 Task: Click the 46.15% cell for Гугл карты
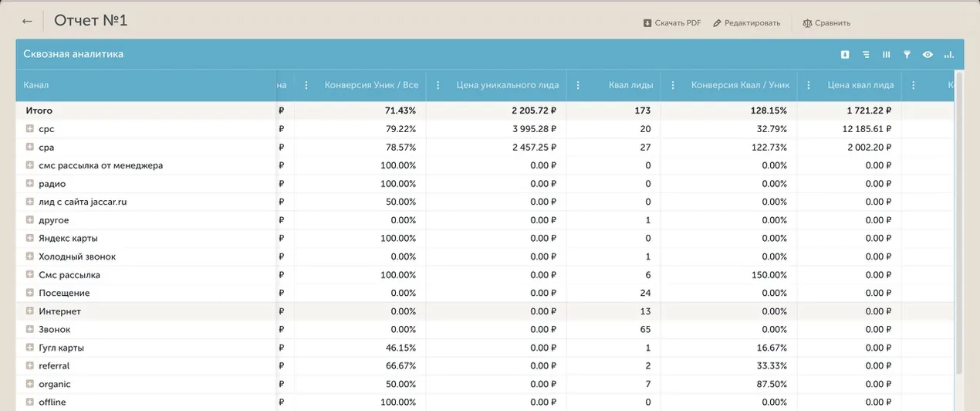click(x=401, y=348)
